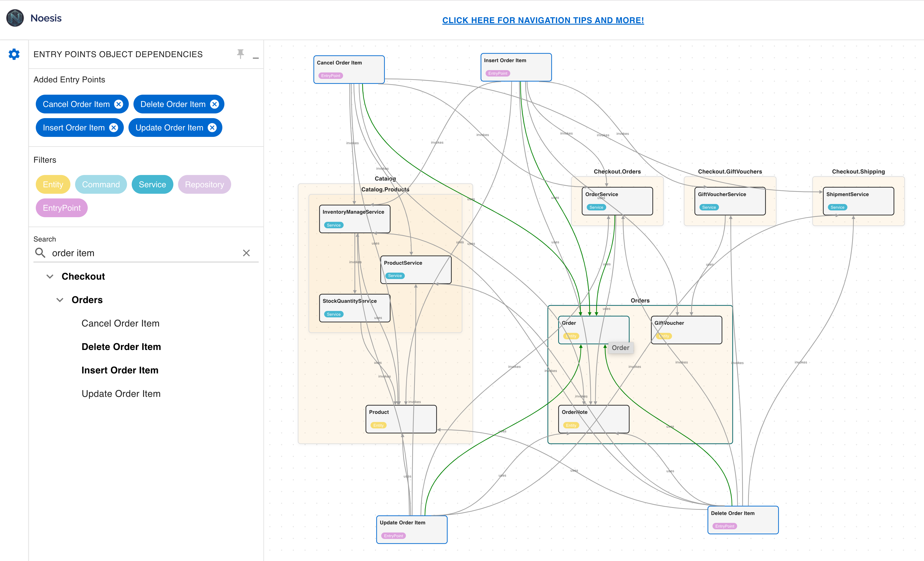Remove Delete Order Item entry point chip
924x561 pixels.
pyautogui.click(x=214, y=104)
